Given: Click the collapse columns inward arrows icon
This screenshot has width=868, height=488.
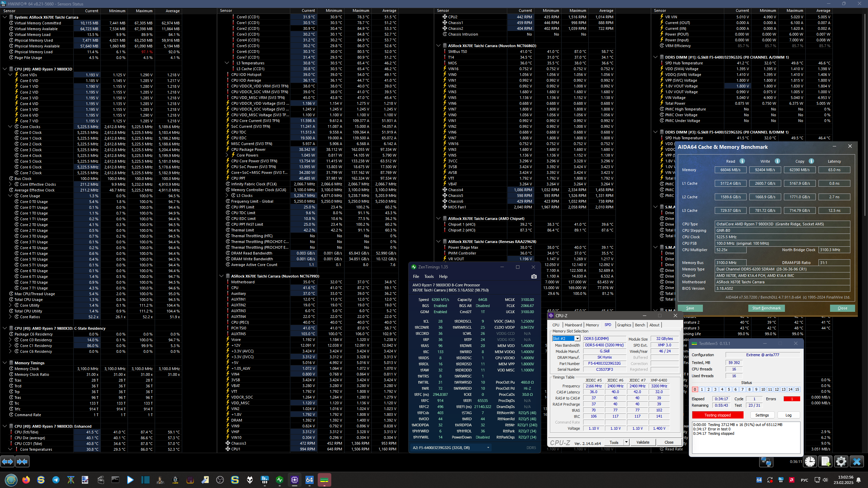Looking at the screenshot, I should coord(22,462).
